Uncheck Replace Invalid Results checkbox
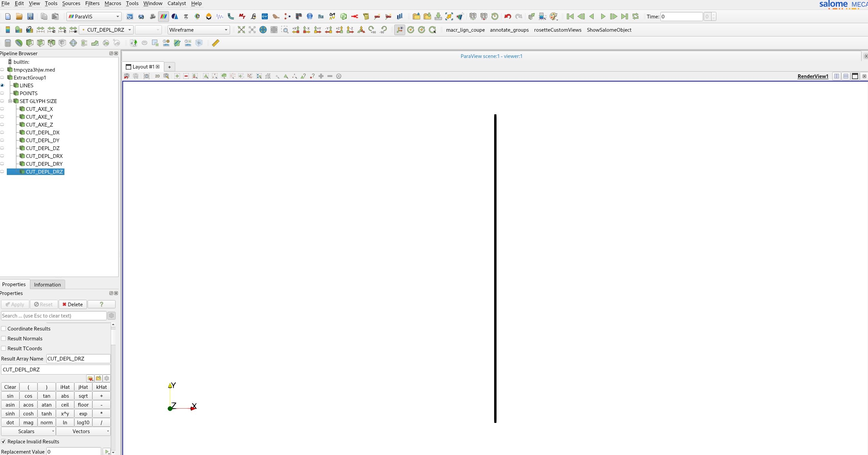The width and height of the screenshot is (868, 455). 4,441
